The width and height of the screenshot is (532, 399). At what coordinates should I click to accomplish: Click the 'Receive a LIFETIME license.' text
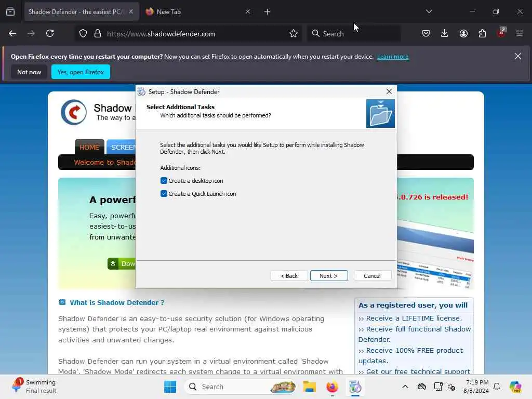(414, 318)
